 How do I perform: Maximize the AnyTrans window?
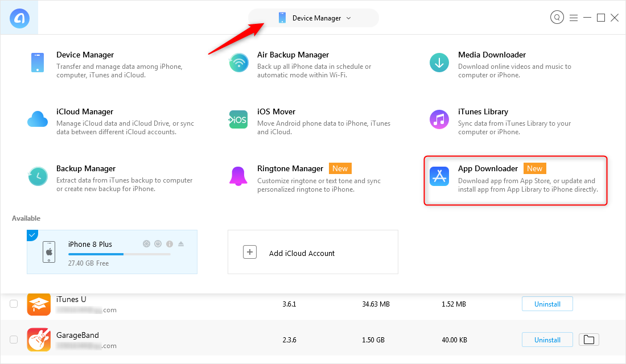pyautogui.click(x=601, y=18)
